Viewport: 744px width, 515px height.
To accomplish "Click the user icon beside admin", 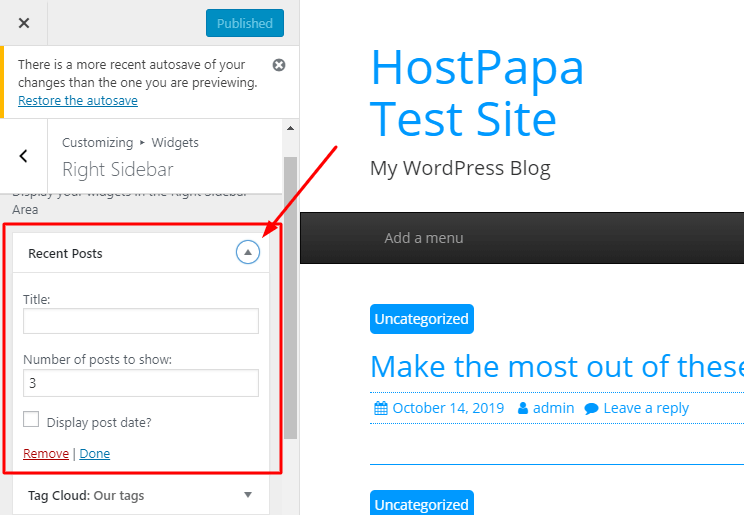I will pyautogui.click(x=523, y=408).
